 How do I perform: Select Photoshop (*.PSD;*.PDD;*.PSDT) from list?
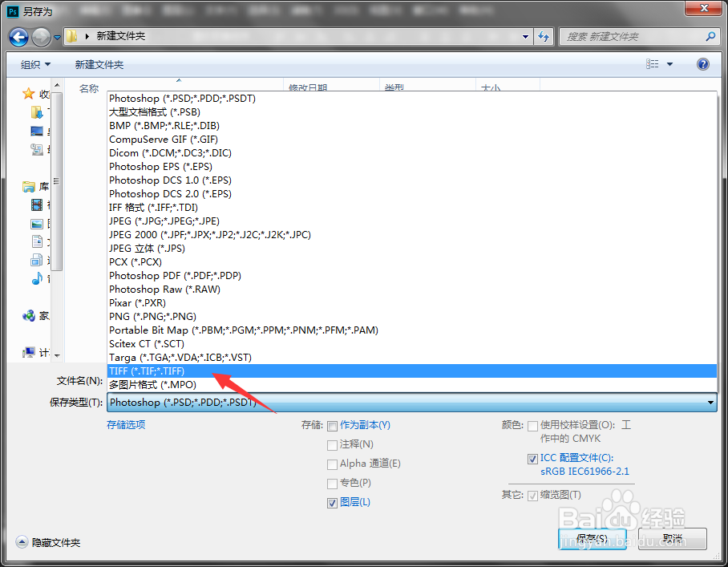coord(412,99)
